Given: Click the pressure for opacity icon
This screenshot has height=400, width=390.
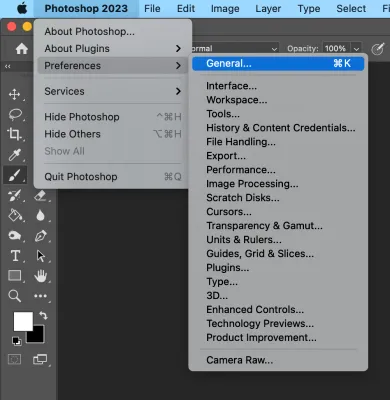Looking at the screenshot, I should pos(377,49).
